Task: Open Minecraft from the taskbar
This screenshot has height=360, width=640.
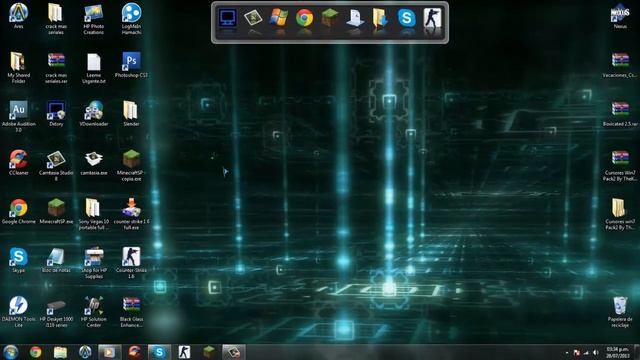Action: (x=209, y=352)
